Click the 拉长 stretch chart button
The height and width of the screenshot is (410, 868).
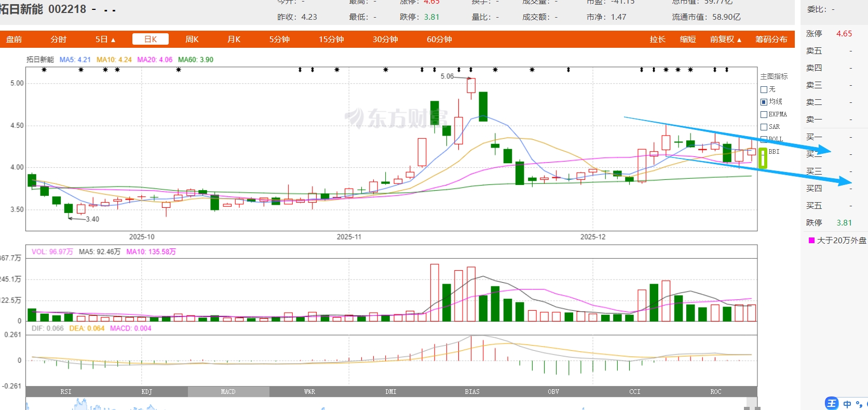coord(657,39)
